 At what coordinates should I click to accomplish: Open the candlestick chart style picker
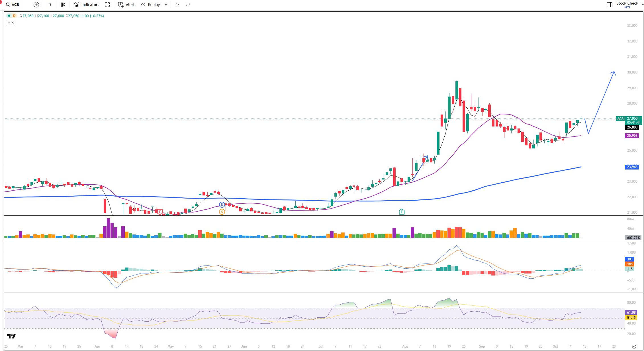[63, 5]
